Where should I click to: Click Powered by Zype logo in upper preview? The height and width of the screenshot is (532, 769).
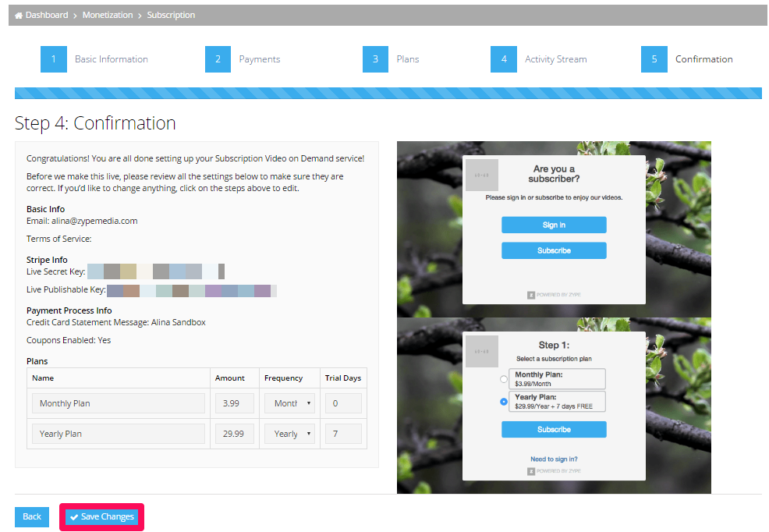tap(554, 295)
